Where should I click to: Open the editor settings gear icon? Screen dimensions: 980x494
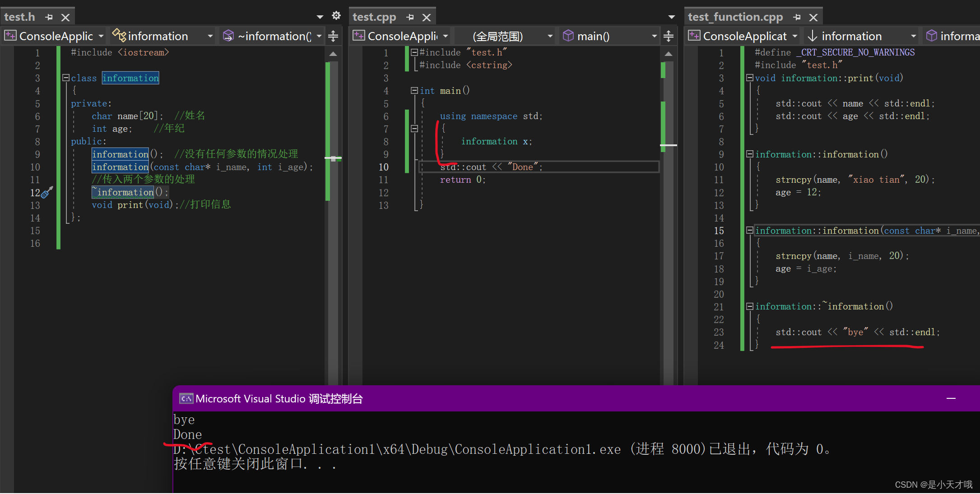point(336,16)
